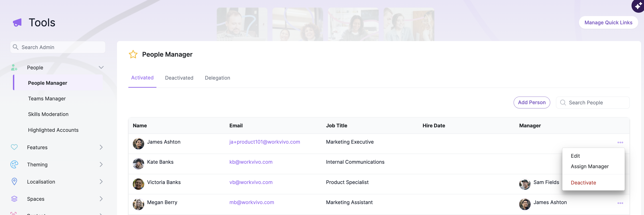The height and width of the screenshot is (215, 644).
Task: Click the Features heart icon
Action: (x=14, y=147)
